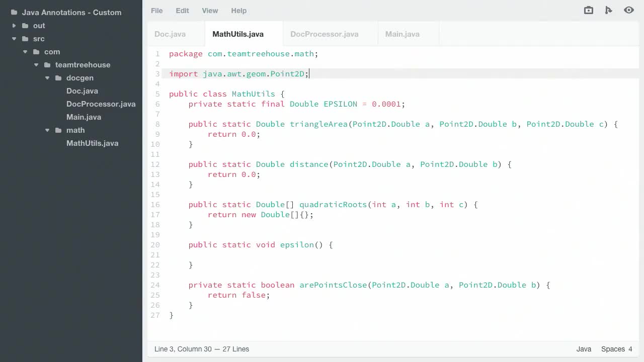644x362 pixels.
Task: Select MathUtils.java in the file tree
Action: tap(93, 143)
